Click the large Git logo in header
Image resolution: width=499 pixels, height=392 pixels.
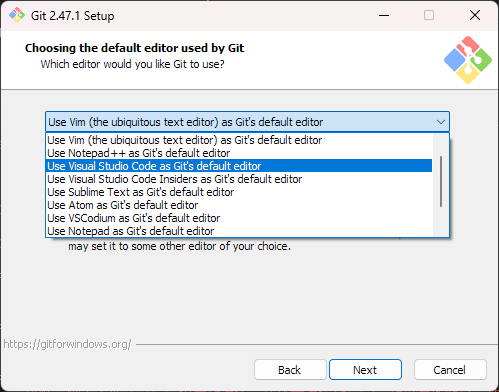[468, 60]
